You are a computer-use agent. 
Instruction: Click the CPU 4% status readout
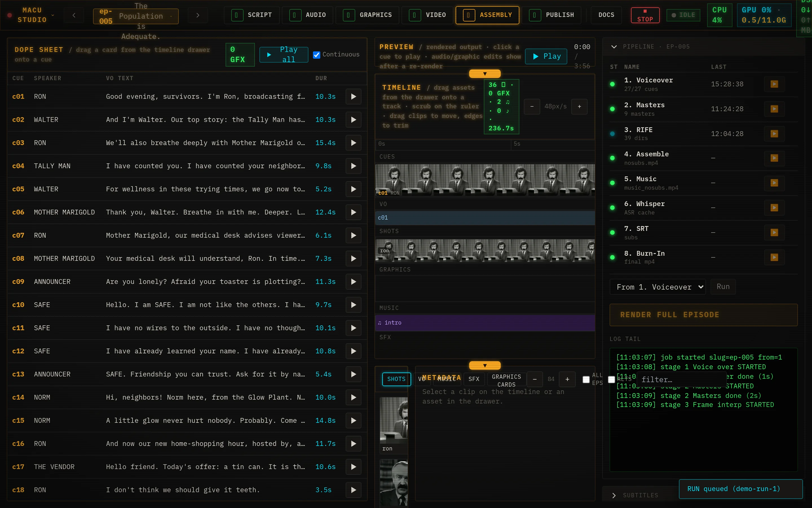720,15
